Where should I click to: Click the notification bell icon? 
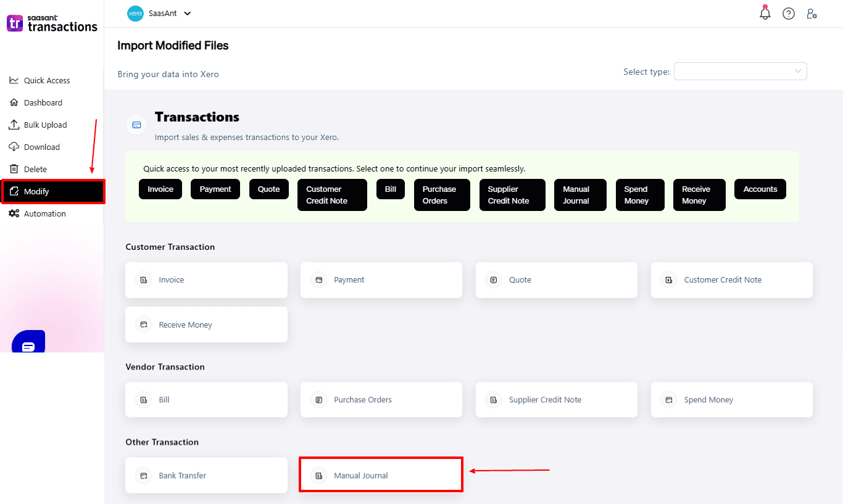(765, 14)
